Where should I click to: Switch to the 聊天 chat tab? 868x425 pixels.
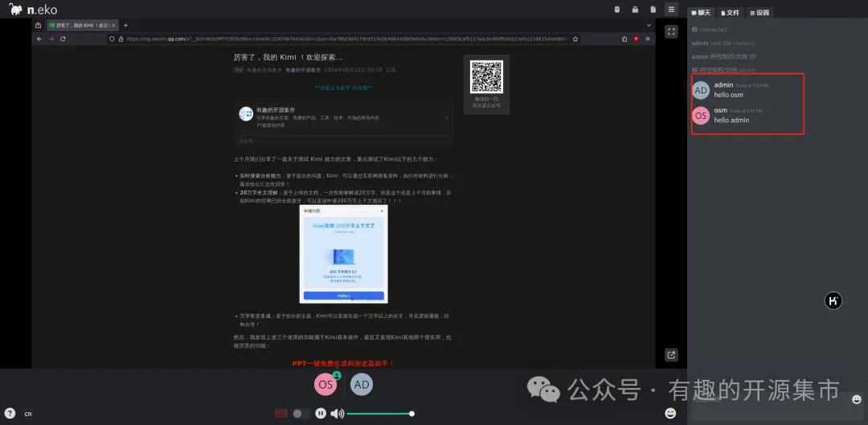[x=702, y=13]
